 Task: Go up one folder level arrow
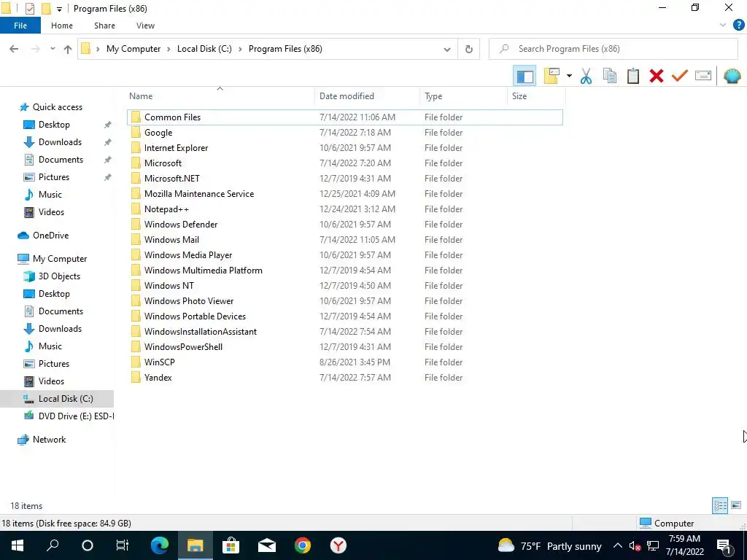[68, 49]
